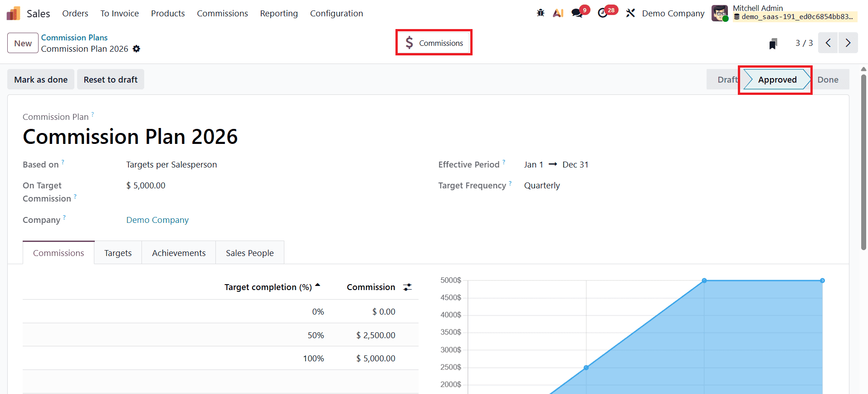Select the Draft status stage

tap(725, 79)
